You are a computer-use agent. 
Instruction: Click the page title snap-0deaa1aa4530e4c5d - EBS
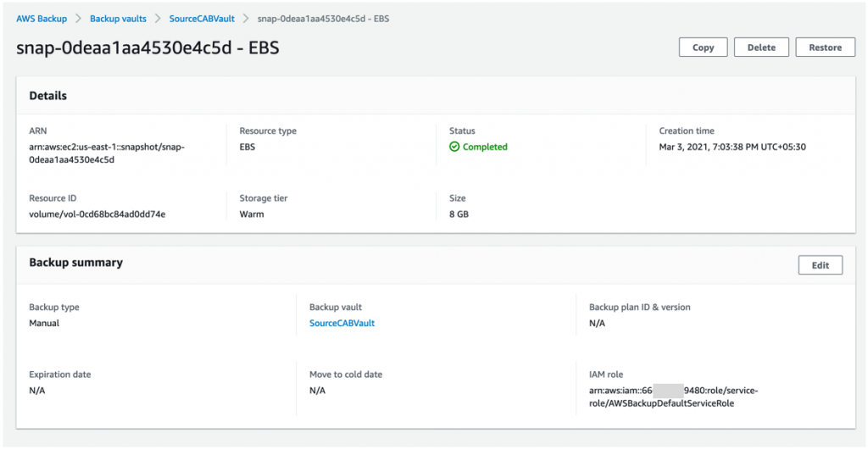147,48
